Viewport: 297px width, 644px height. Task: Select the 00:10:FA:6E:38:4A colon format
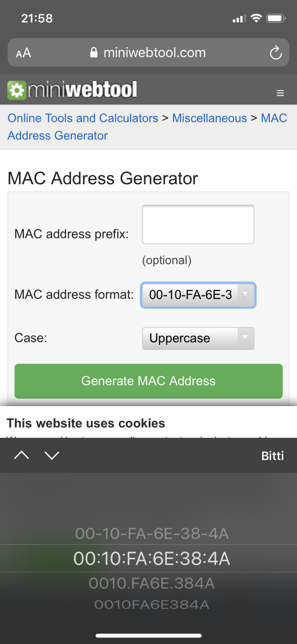point(151,559)
